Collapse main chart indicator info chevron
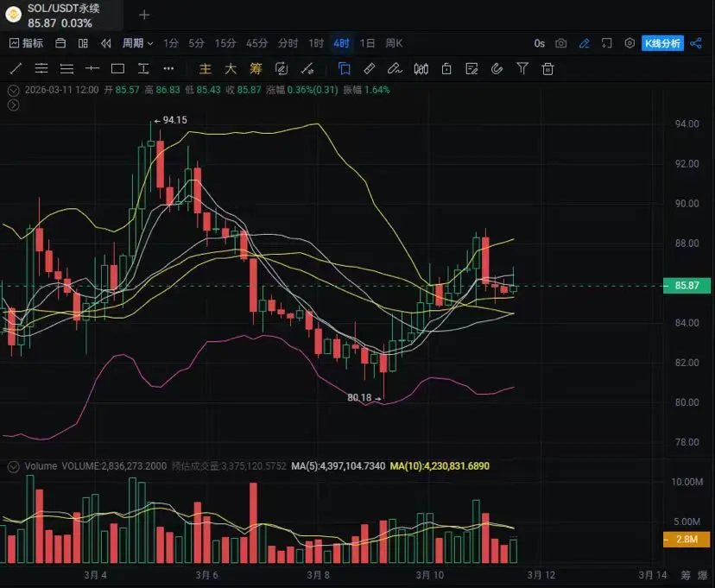The width and height of the screenshot is (715, 588). pos(14,91)
